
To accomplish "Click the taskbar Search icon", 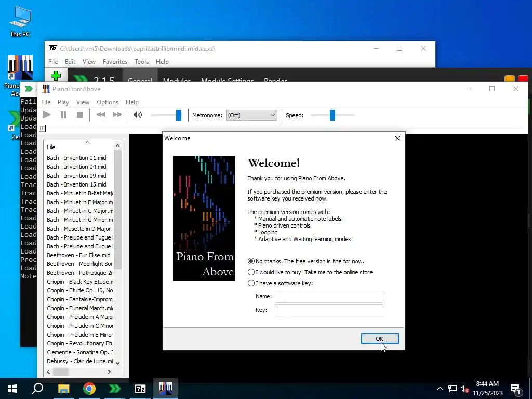I will click(37, 389).
